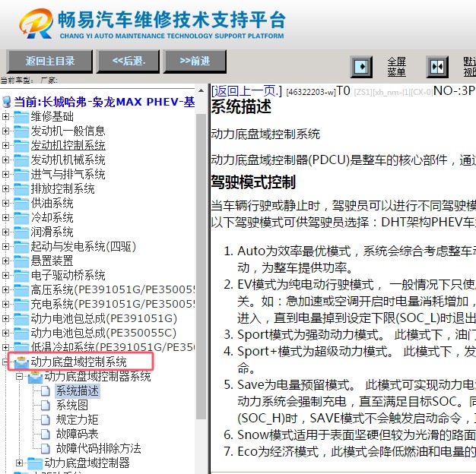Click the 故障代码排除方法 document icon
This screenshot has width=476, height=474.
(x=46, y=448)
